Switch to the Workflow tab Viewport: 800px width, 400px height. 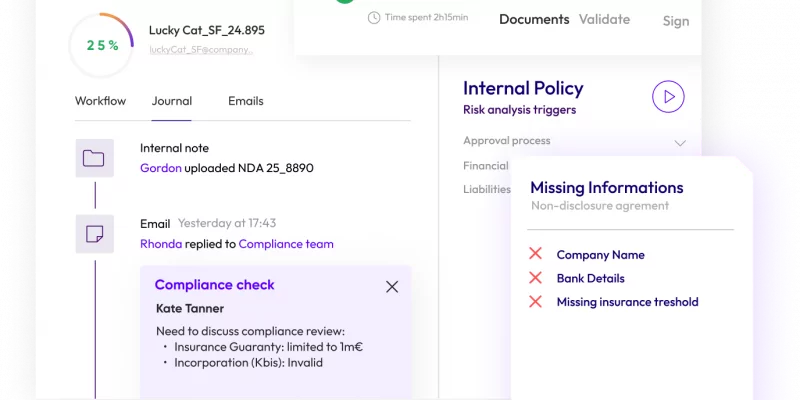(x=100, y=101)
